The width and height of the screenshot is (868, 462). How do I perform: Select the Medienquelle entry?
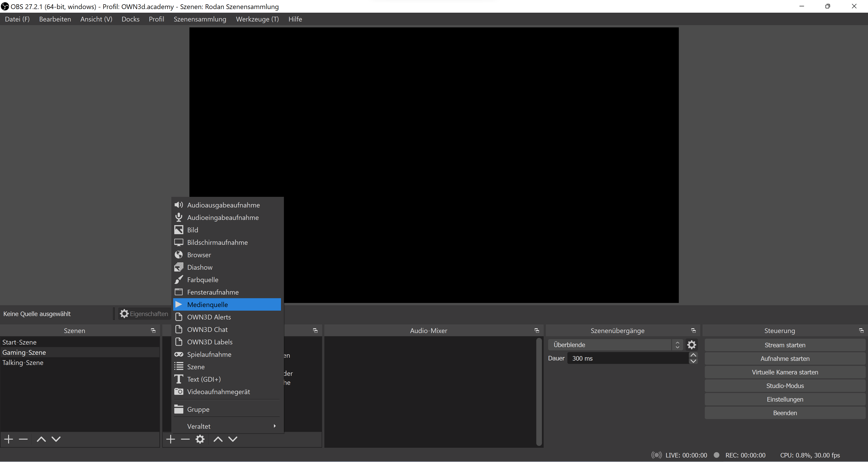208,304
